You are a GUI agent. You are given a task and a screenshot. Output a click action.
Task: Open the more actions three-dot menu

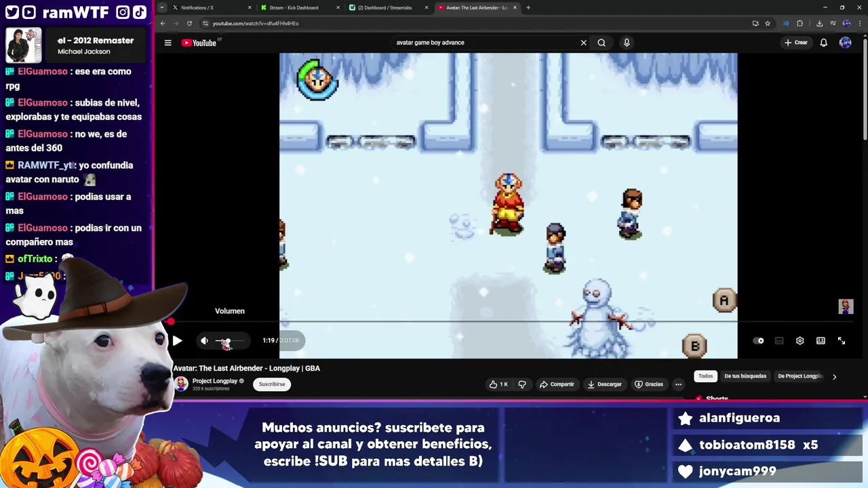coord(678,384)
